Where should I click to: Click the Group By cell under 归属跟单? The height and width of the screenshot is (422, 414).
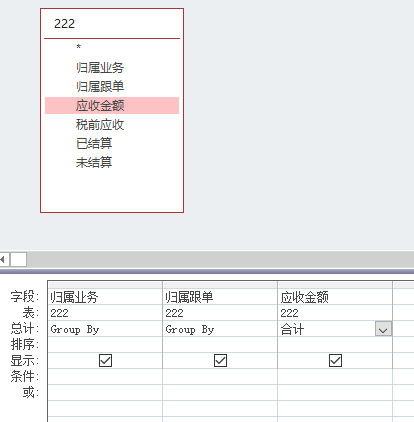(220, 329)
